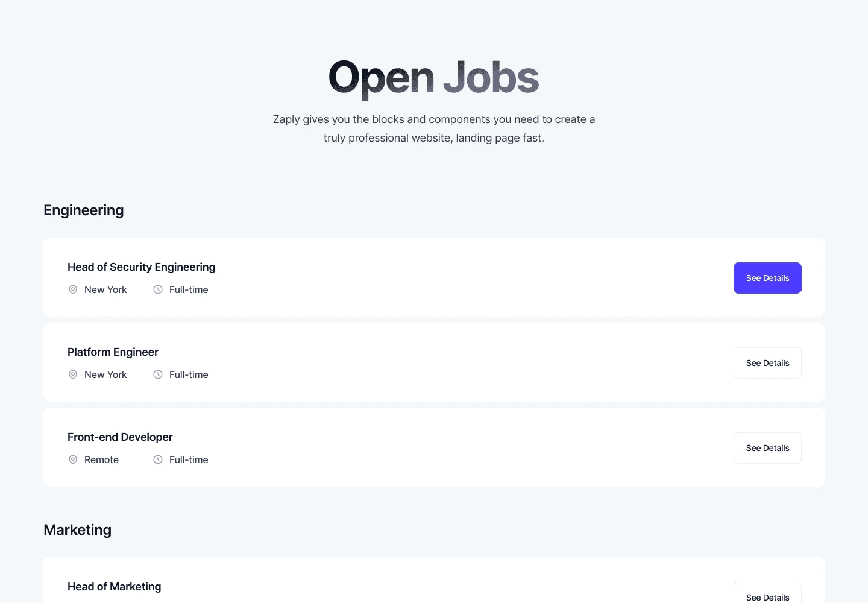
Task: Open details for Head of Security Engineering
Action: pyautogui.click(x=767, y=278)
